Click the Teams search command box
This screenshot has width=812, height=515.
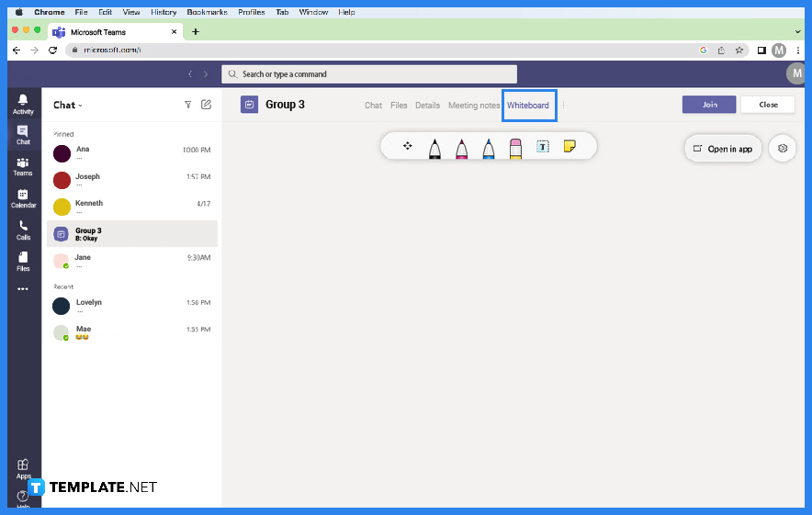pos(369,74)
